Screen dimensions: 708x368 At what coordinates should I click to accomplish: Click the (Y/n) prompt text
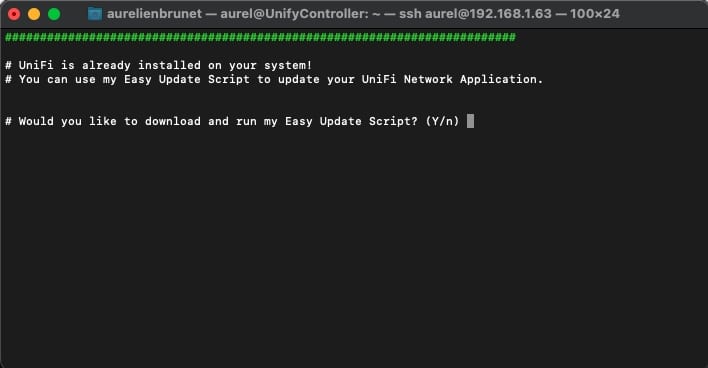pos(442,121)
